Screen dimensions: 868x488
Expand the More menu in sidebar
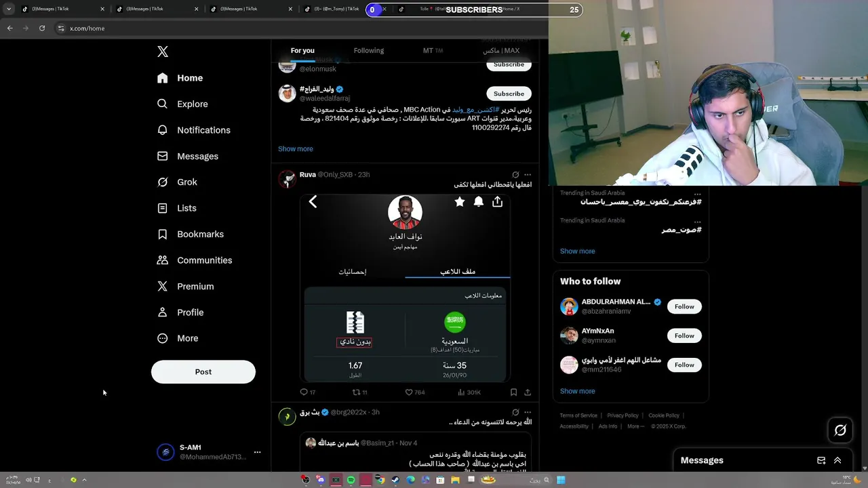pyautogui.click(x=178, y=338)
